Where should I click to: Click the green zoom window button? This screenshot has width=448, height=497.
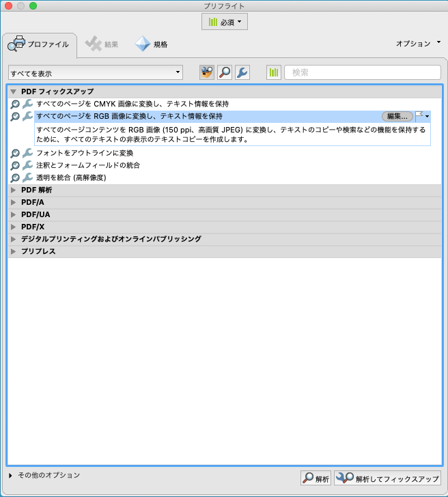[33, 6]
